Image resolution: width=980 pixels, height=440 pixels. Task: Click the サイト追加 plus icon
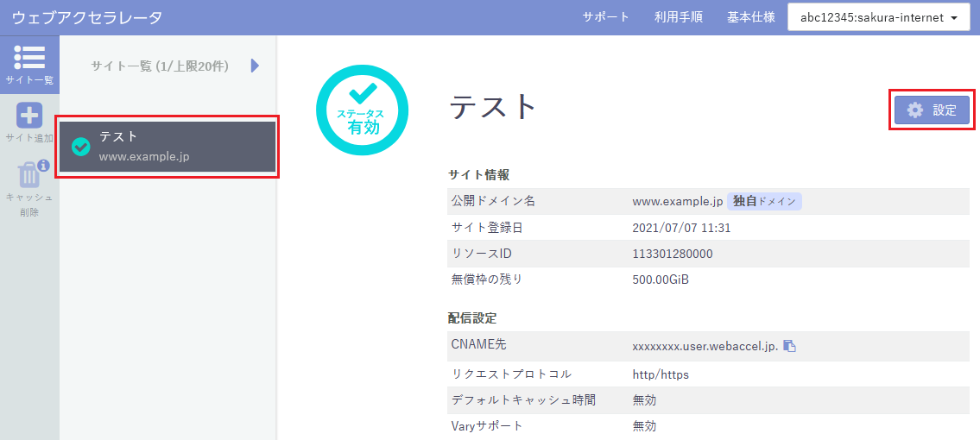click(29, 116)
